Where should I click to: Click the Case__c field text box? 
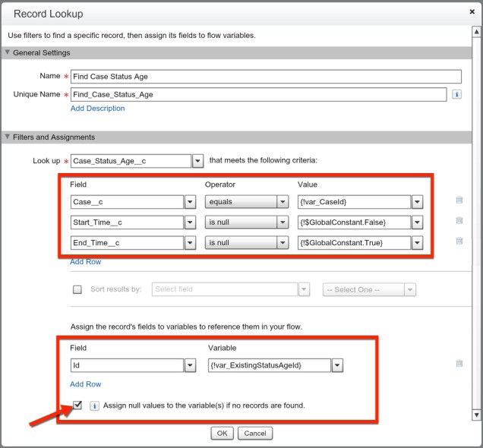pos(128,202)
